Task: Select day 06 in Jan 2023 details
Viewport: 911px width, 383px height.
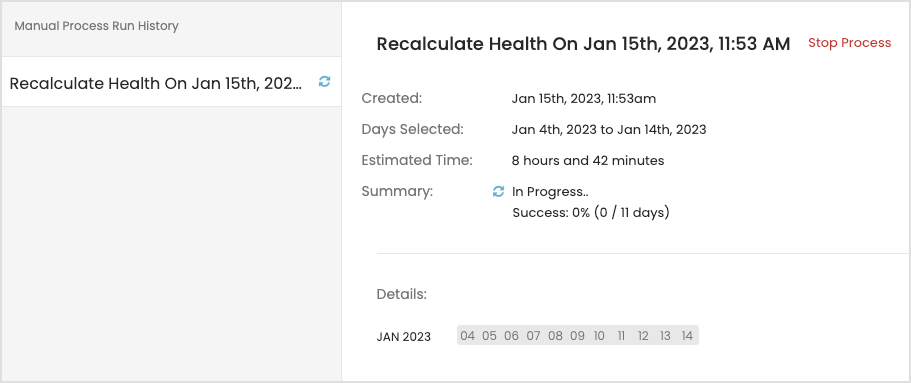Action: click(511, 335)
